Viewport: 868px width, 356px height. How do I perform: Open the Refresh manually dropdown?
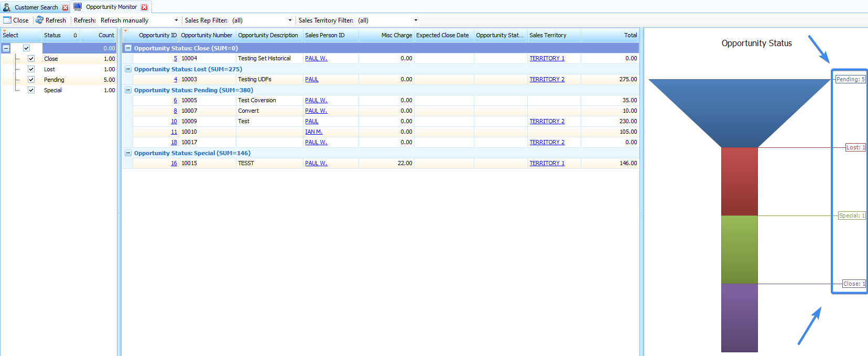coord(176,20)
